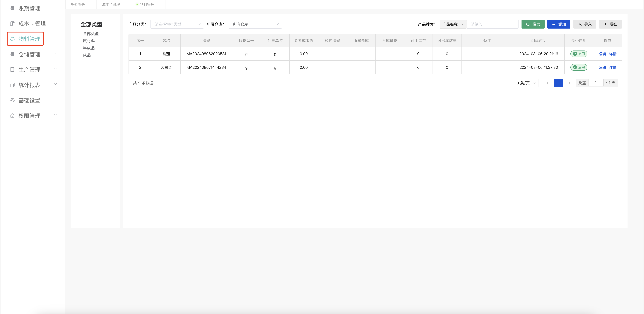This screenshot has width=644, height=314.
Task: Click the 生产管理 sidebar icon
Action: click(x=12, y=70)
